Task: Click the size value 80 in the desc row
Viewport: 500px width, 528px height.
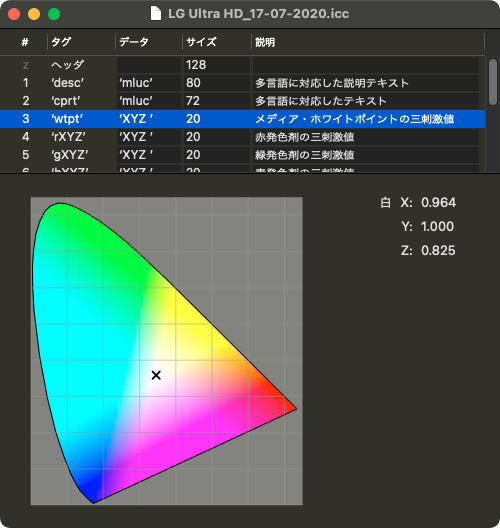Action: coord(193,83)
